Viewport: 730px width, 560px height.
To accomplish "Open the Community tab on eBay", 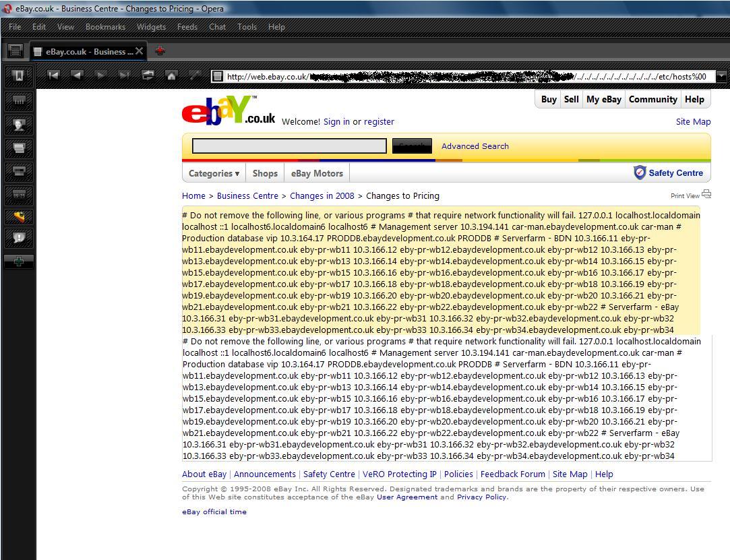I will click(652, 99).
